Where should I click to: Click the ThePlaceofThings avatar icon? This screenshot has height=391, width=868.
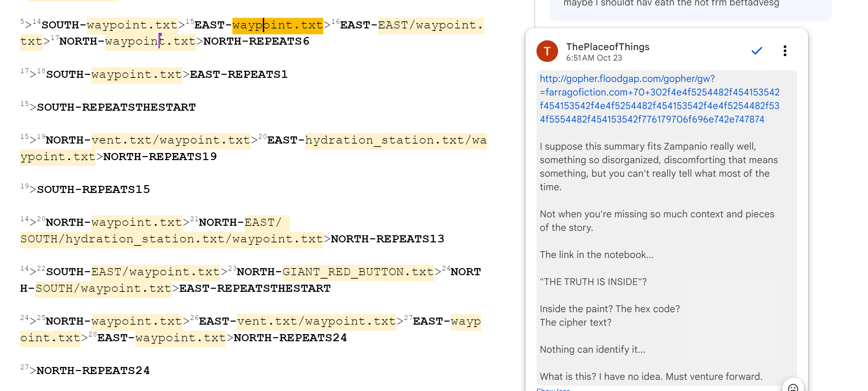[x=547, y=51]
